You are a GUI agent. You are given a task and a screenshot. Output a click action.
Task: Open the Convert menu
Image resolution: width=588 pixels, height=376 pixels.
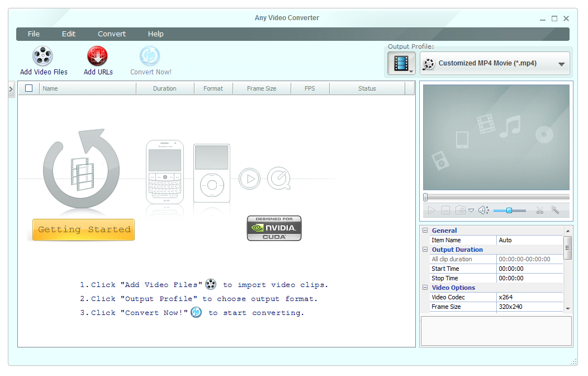click(112, 34)
